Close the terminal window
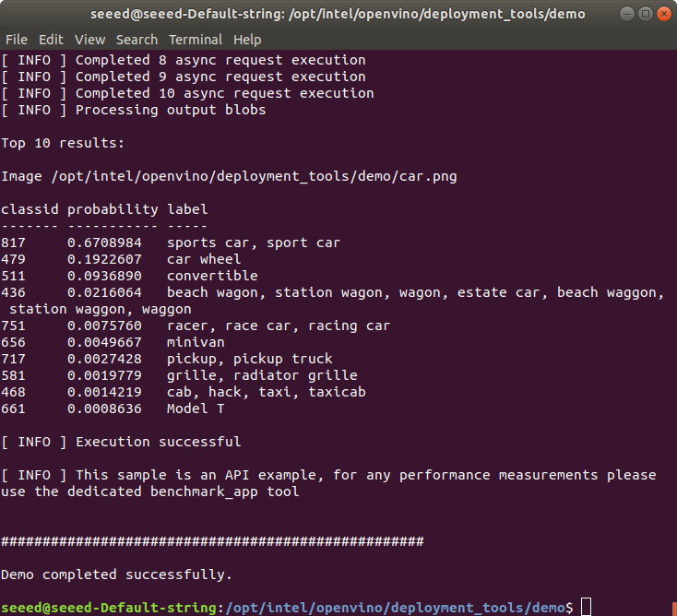This screenshot has width=677, height=616. pos(663,14)
